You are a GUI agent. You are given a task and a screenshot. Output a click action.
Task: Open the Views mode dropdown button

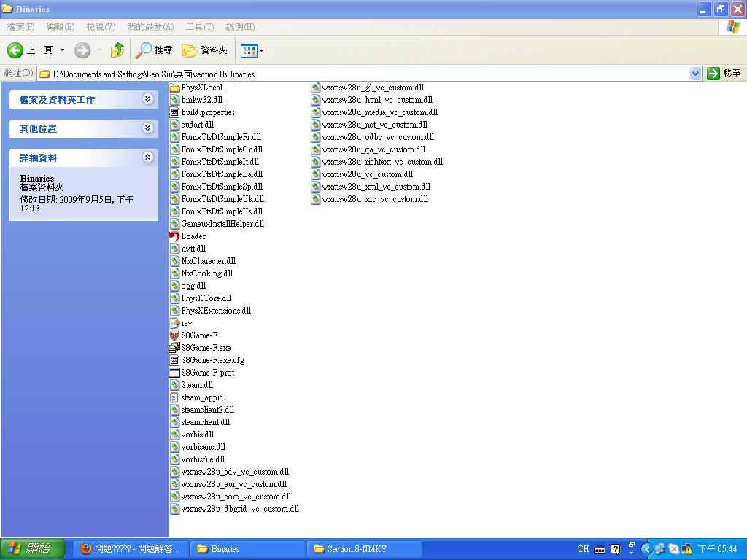click(x=252, y=50)
